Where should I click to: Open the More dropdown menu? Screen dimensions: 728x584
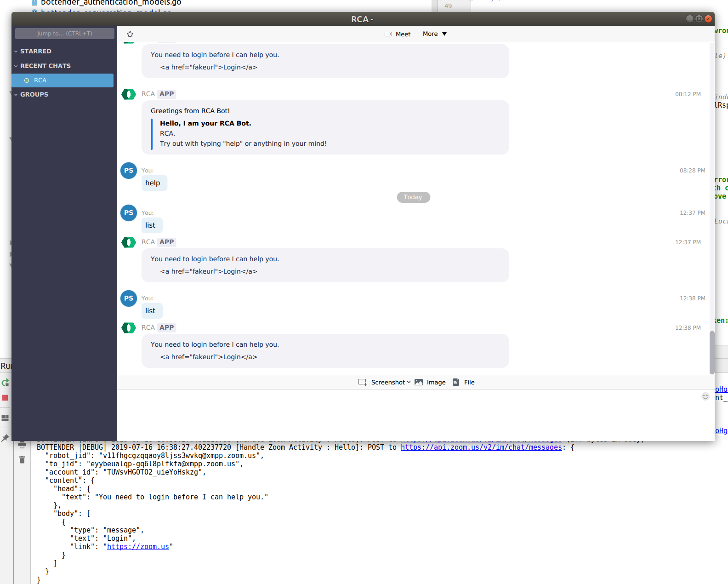(x=435, y=34)
